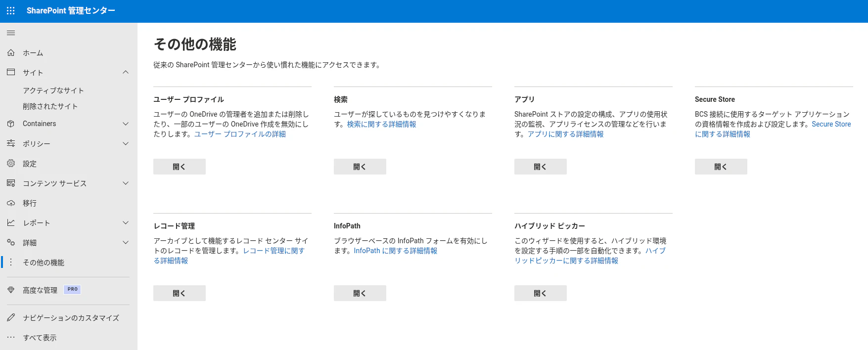The width and height of the screenshot is (868, 350).
Task: Click the レコード管理 card heading
Action: 174,226
